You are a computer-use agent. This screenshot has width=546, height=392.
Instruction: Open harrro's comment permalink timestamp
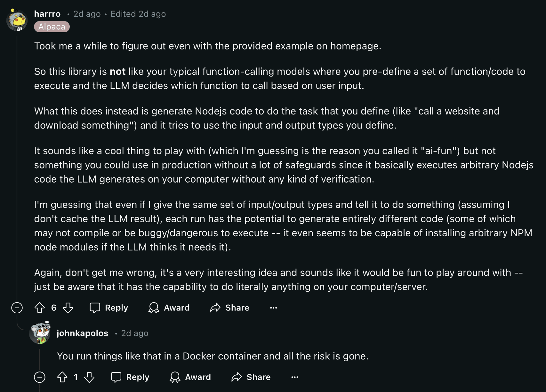[87, 14]
